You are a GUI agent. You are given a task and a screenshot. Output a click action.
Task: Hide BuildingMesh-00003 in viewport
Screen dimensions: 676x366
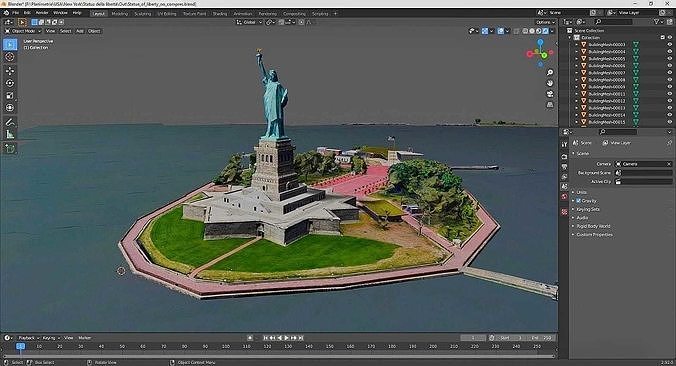pyautogui.click(x=670, y=44)
